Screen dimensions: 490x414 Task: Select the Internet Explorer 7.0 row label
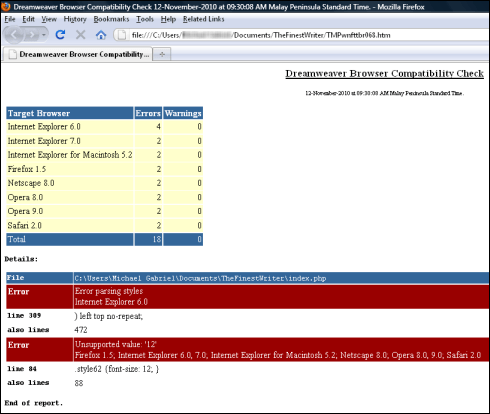44,141
